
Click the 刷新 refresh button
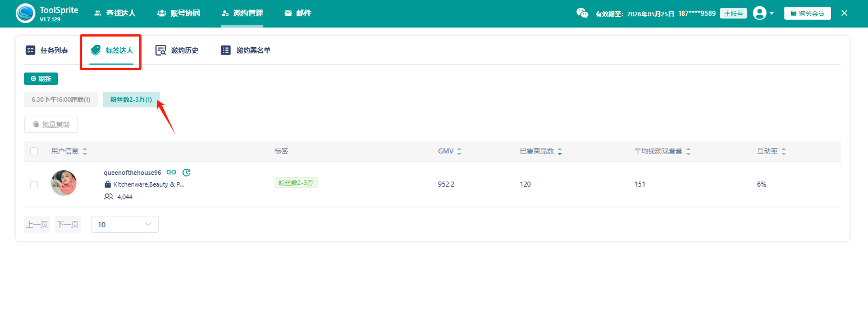tap(41, 79)
